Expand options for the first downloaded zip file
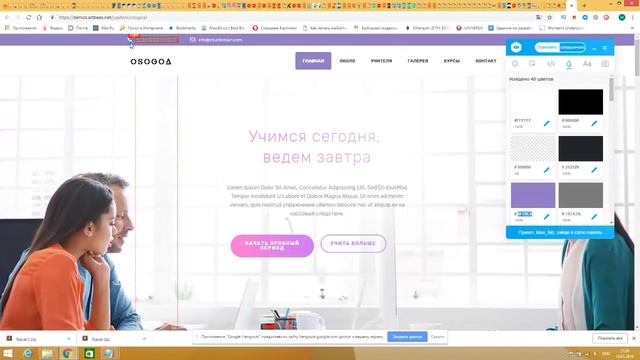Image resolution: width=640 pixels, height=360 pixels. pos(69,339)
